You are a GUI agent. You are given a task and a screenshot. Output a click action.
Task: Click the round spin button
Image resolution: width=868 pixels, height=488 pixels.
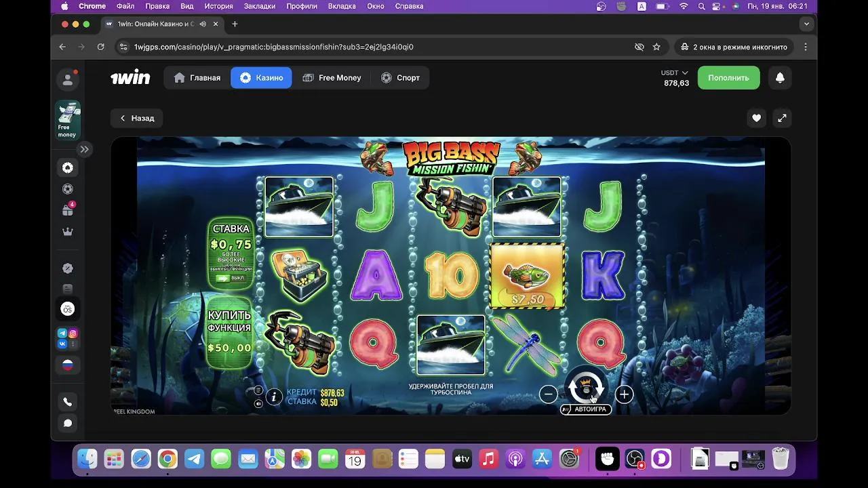pyautogui.click(x=586, y=388)
